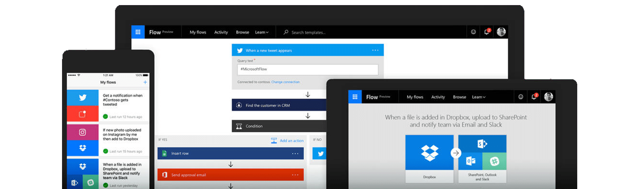This screenshot has height=189, width=644.
Task: Click the Condition step icon
Action: tap(239, 126)
